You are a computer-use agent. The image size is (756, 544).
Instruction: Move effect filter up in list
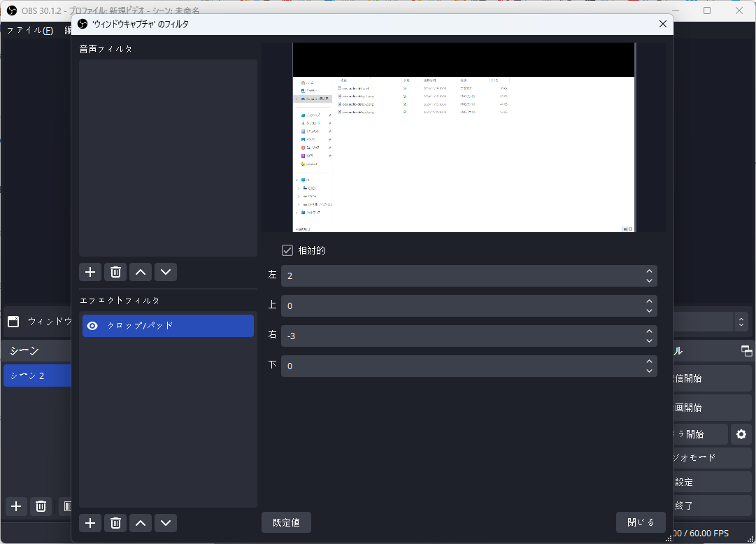[141, 522]
